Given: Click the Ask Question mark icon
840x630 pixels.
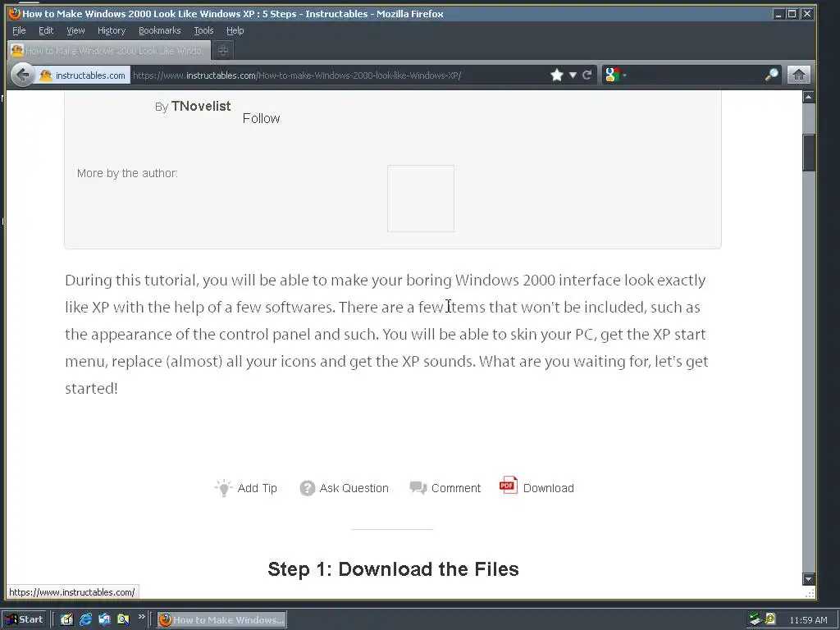Looking at the screenshot, I should (307, 488).
